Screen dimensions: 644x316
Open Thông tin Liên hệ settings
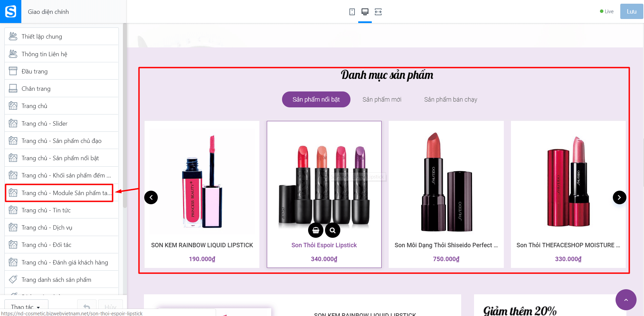point(62,54)
